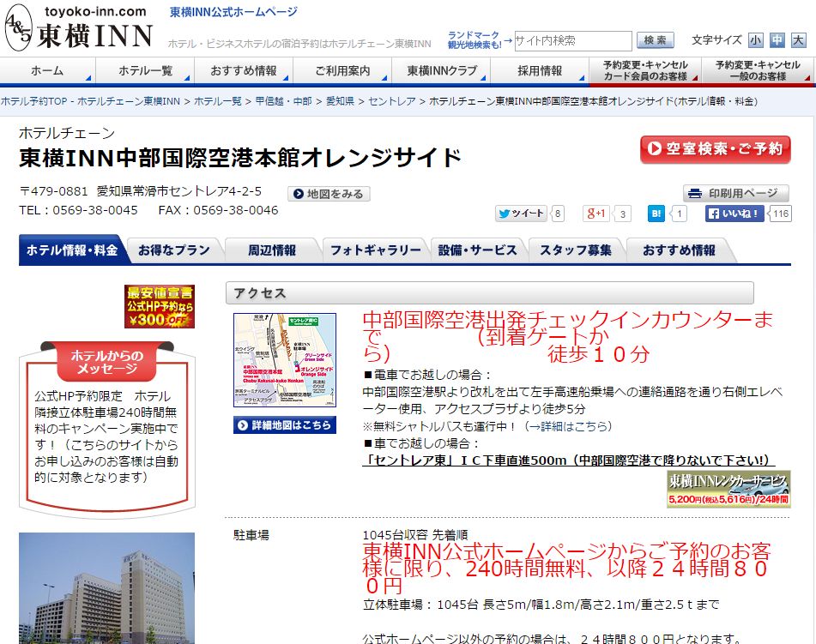Click the 東横INNレンタカーサービス banner
Image resolution: width=816 pixels, height=644 pixels.
tap(728, 489)
